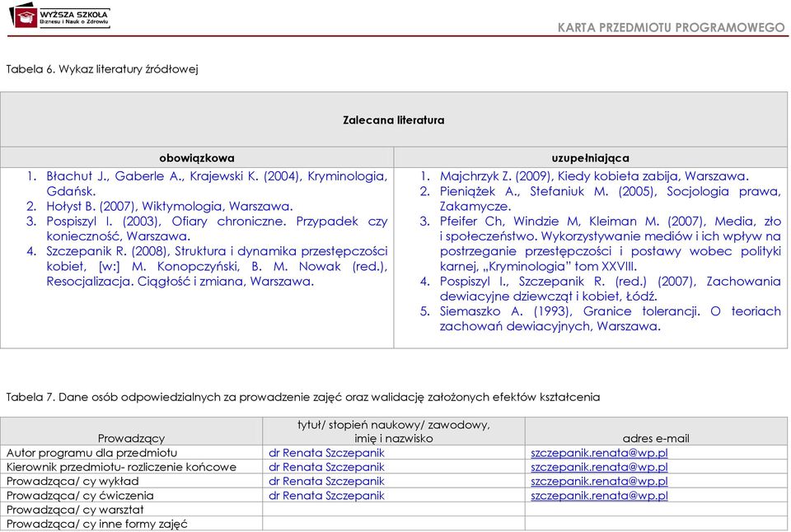
Task: Click 'dr Renata Szczepanik' in Kierownik przedmiotu row
Action: (x=326, y=467)
